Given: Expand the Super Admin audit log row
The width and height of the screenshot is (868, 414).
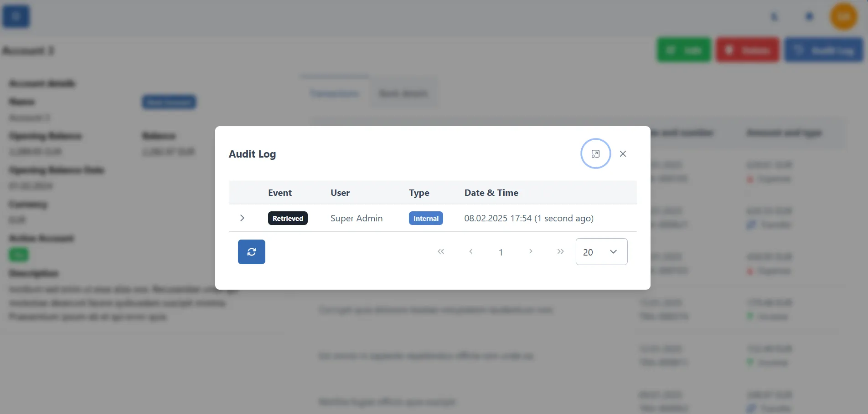Looking at the screenshot, I should [x=242, y=218].
